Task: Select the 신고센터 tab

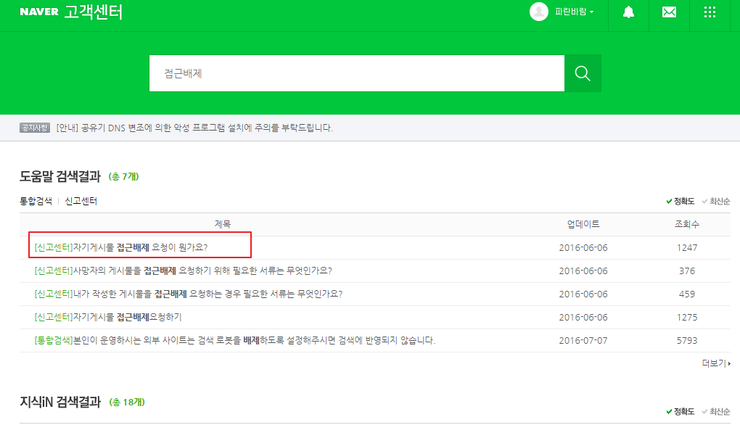Action: click(81, 201)
